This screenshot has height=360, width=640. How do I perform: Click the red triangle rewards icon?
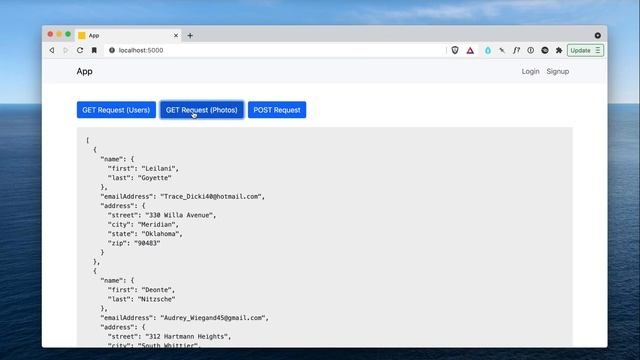pos(470,51)
